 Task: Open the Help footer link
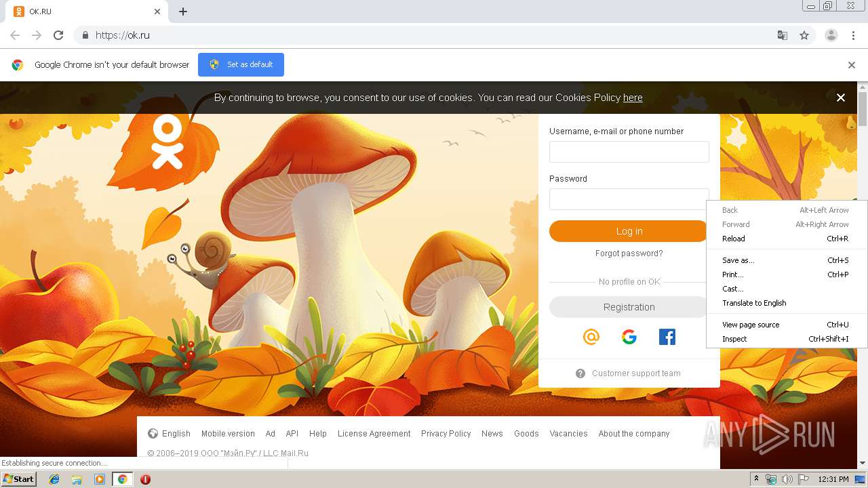(318, 434)
